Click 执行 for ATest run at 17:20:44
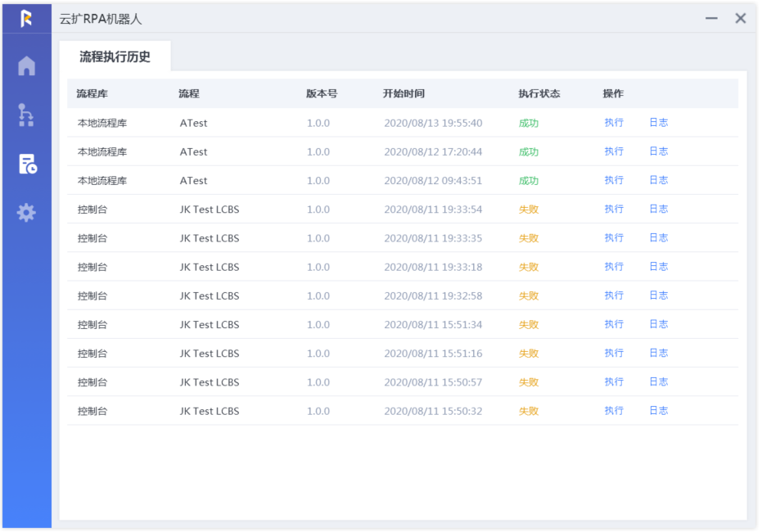This screenshot has width=762, height=532. point(614,151)
